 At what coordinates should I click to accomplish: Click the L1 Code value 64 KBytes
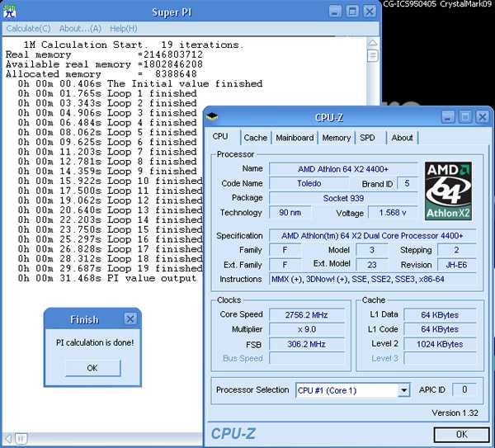[440, 329]
